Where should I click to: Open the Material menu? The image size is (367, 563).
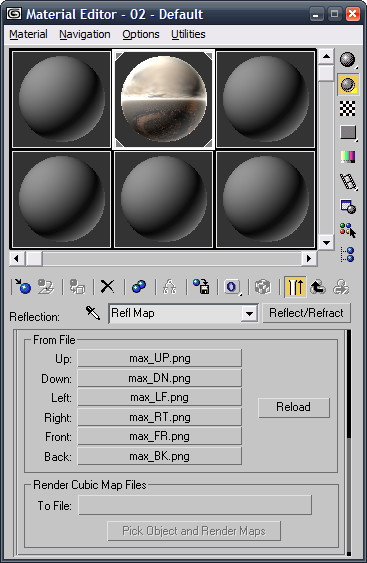coord(28,34)
